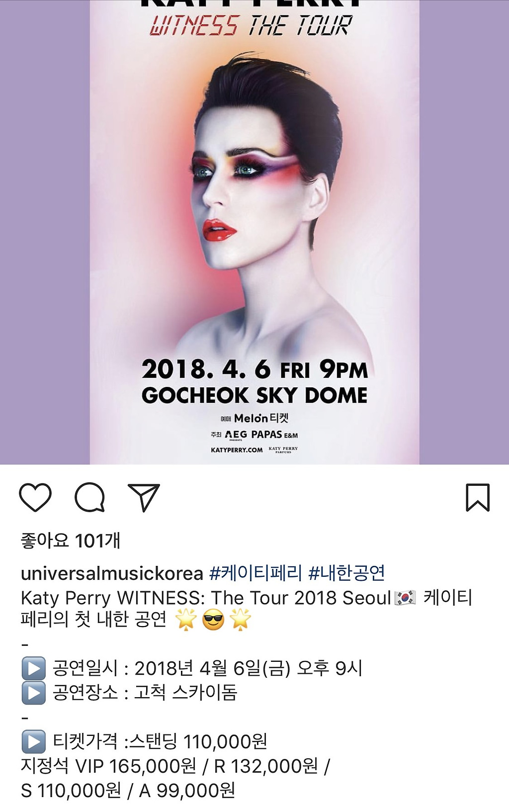Tap the AEG Presents logo on poster

point(236,435)
